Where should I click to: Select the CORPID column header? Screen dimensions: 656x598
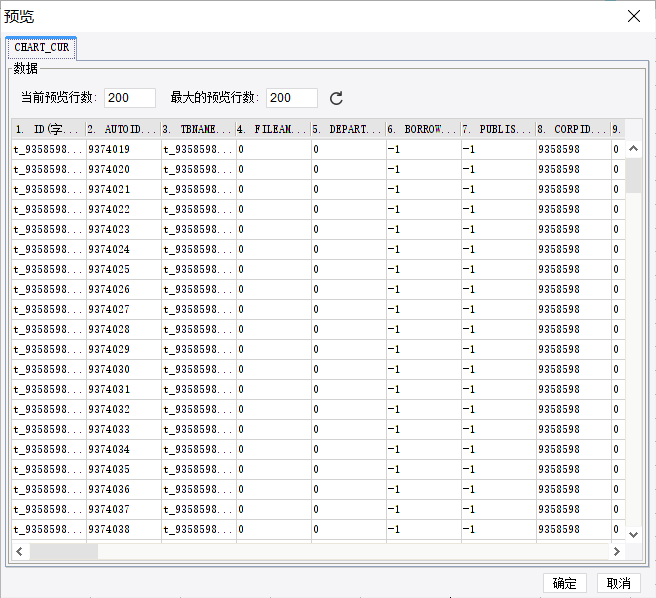(573, 129)
